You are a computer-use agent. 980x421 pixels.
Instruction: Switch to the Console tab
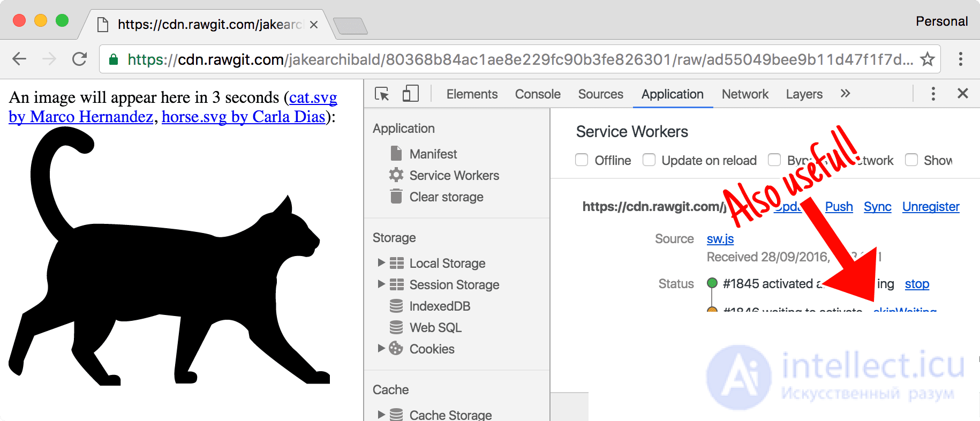pos(538,94)
